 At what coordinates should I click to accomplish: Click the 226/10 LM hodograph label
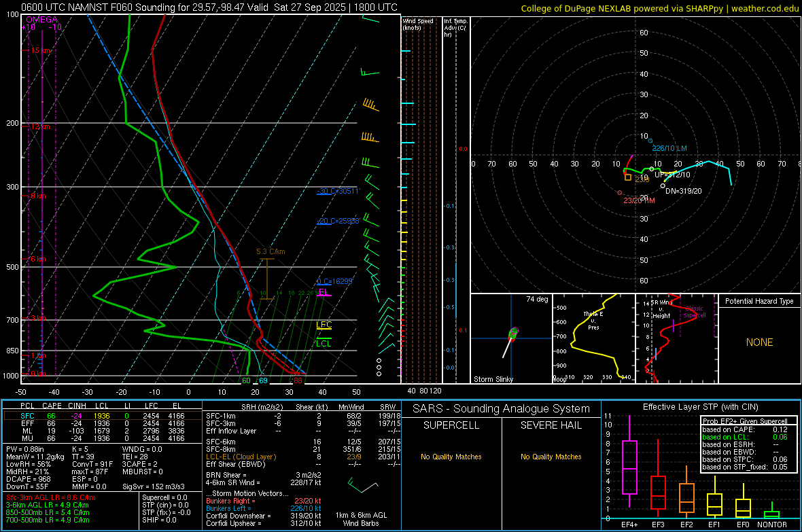click(669, 148)
